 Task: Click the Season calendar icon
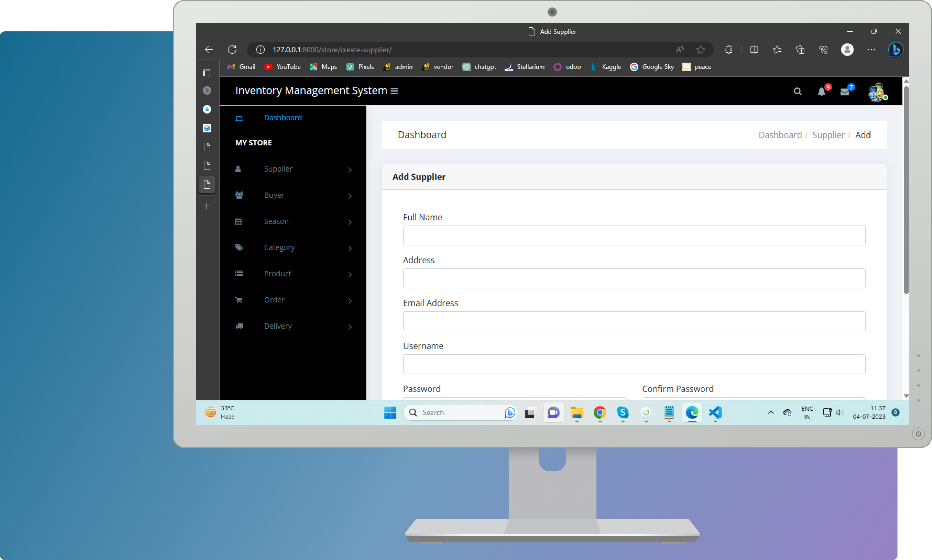click(238, 221)
